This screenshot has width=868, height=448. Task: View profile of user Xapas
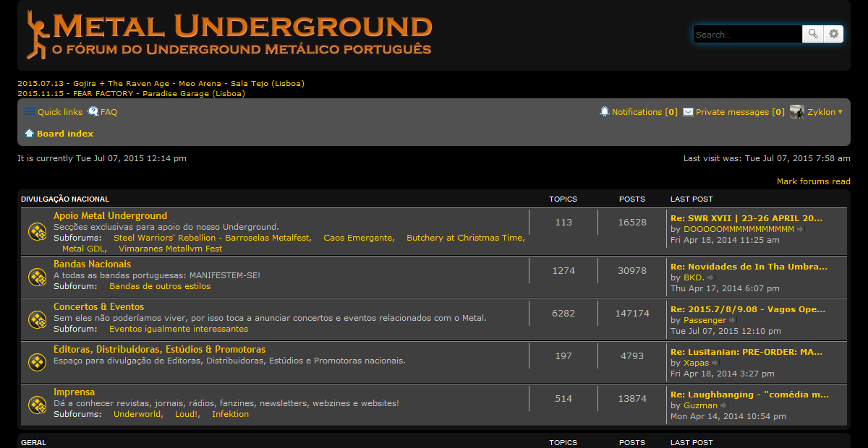pos(697,363)
